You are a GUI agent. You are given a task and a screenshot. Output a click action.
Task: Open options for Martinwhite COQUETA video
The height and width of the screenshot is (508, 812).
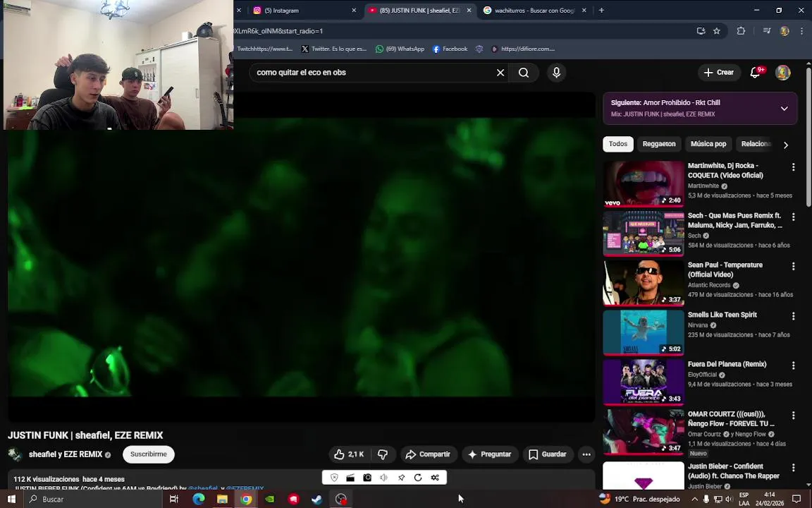pyautogui.click(x=794, y=167)
